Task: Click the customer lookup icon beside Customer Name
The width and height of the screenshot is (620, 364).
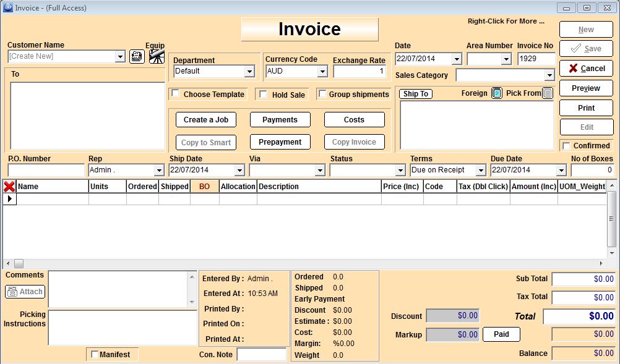Action: coord(137,56)
